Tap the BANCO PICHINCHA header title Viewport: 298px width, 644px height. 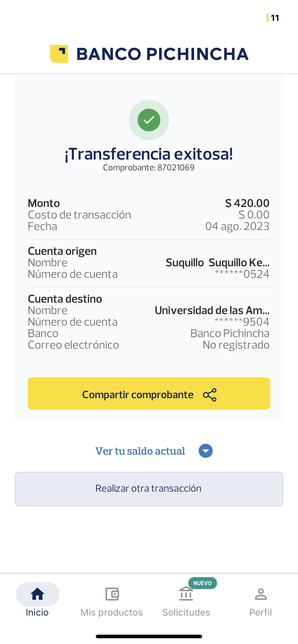click(162, 54)
